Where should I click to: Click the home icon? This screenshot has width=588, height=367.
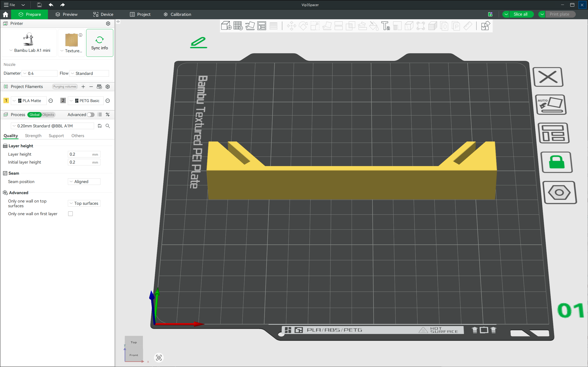point(6,14)
